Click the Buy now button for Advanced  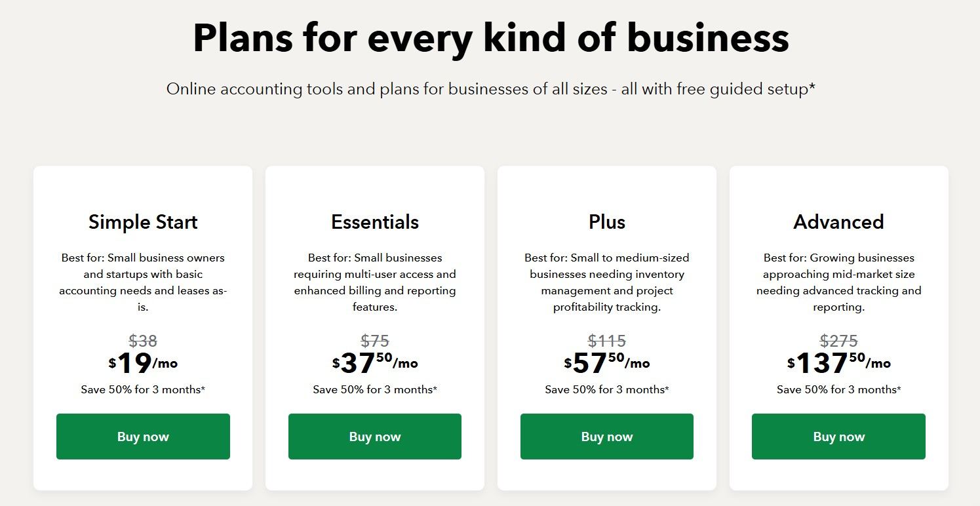pos(838,436)
